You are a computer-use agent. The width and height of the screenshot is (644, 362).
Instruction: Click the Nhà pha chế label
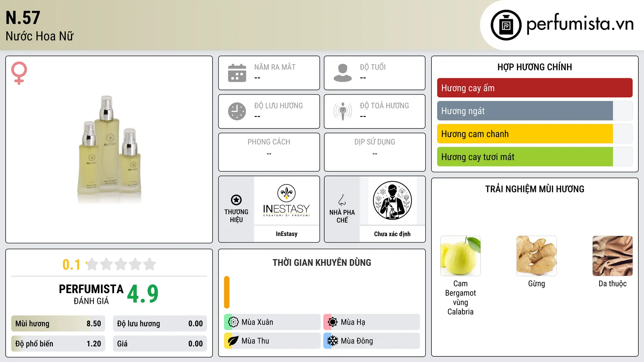[342, 216]
